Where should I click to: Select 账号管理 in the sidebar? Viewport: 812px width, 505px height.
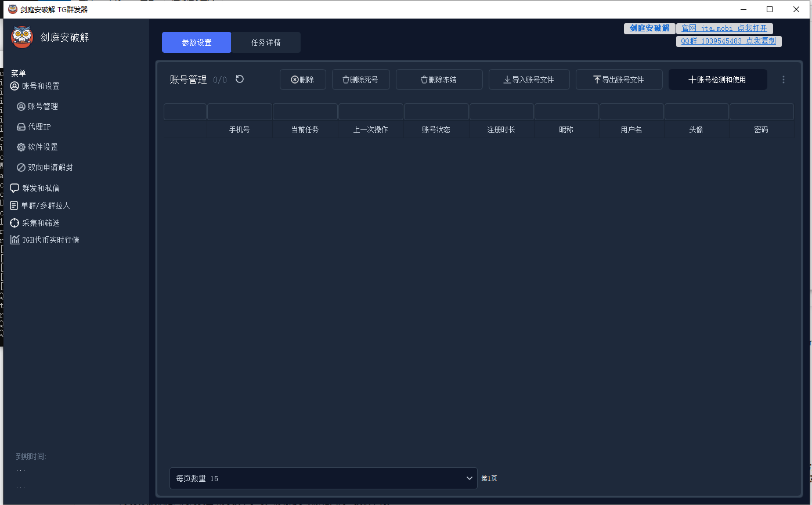pyautogui.click(x=37, y=106)
